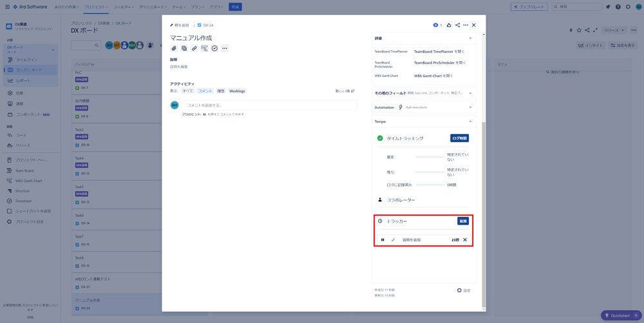
Task: Open WBS Gantt-Chart を開く link
Action: [433, 76]
